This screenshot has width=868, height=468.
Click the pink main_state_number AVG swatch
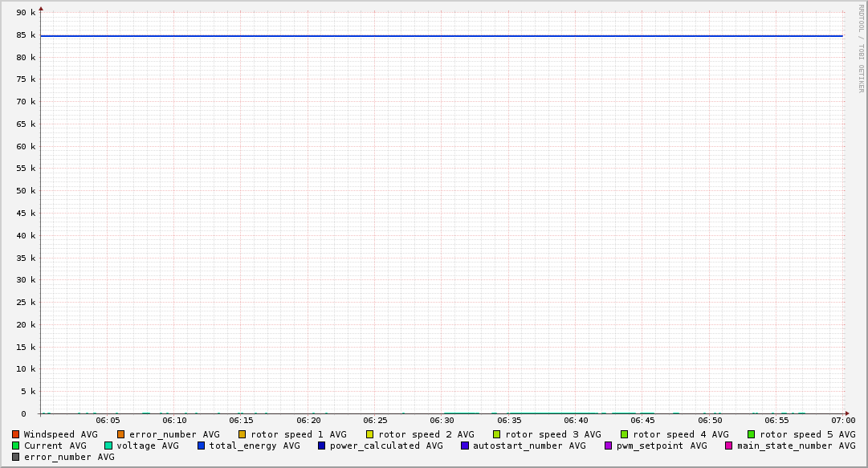click(x=729, y=446)
